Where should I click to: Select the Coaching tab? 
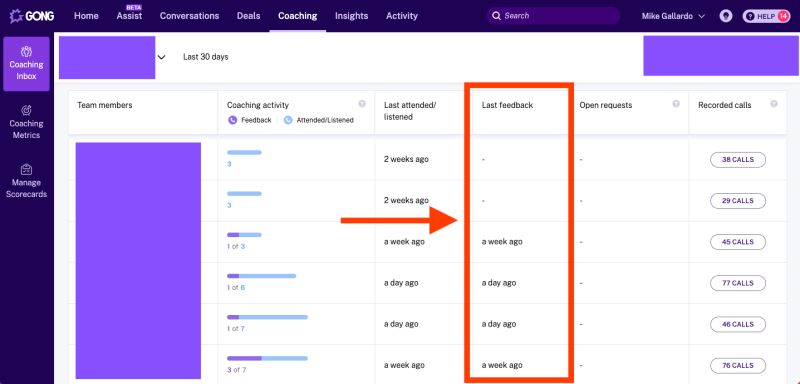click(297, 16)
